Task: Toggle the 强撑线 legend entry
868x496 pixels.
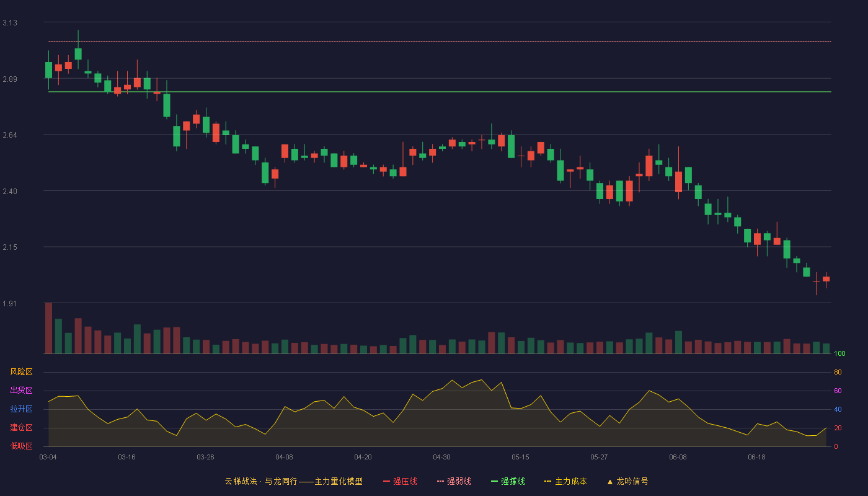Action: coord(508,481)
